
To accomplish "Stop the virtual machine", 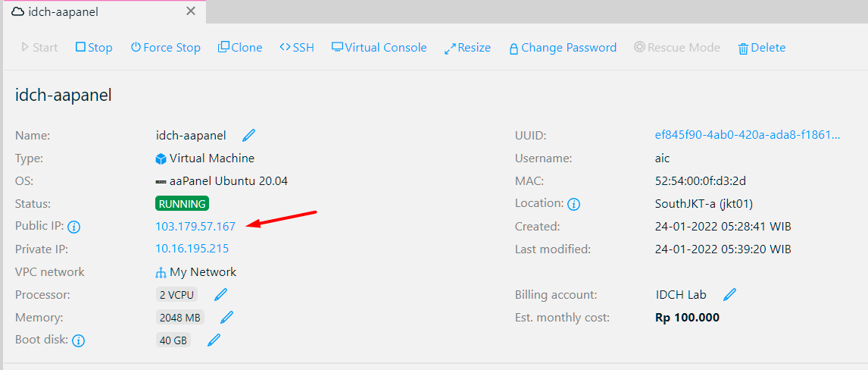I will [94, 47].
